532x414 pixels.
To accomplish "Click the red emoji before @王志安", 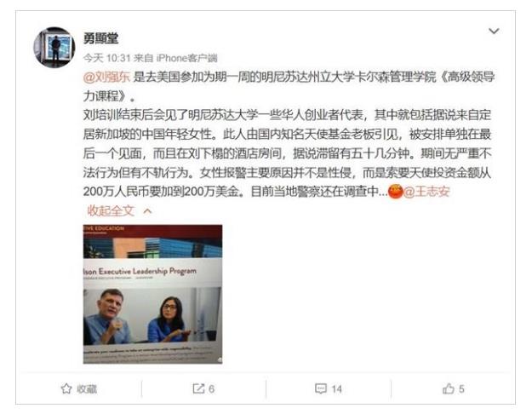I will click(395, 191).
